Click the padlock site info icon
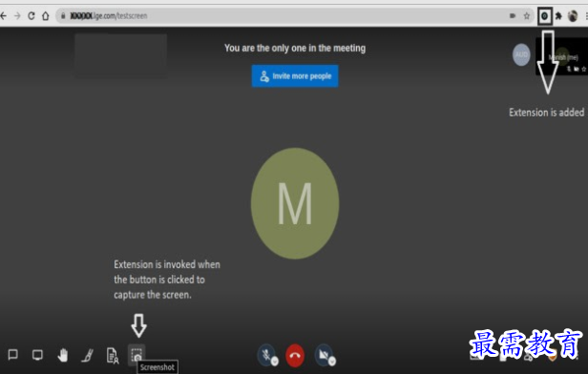 63,15
